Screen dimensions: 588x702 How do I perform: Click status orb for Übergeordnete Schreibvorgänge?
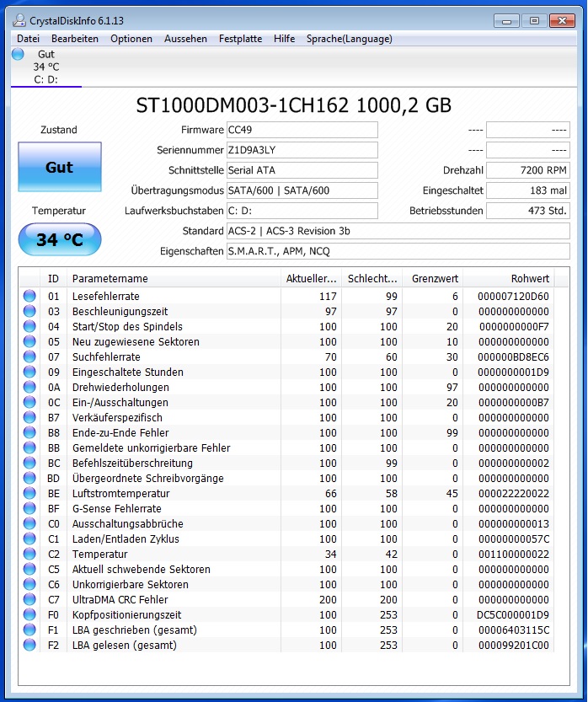point(29,478)
